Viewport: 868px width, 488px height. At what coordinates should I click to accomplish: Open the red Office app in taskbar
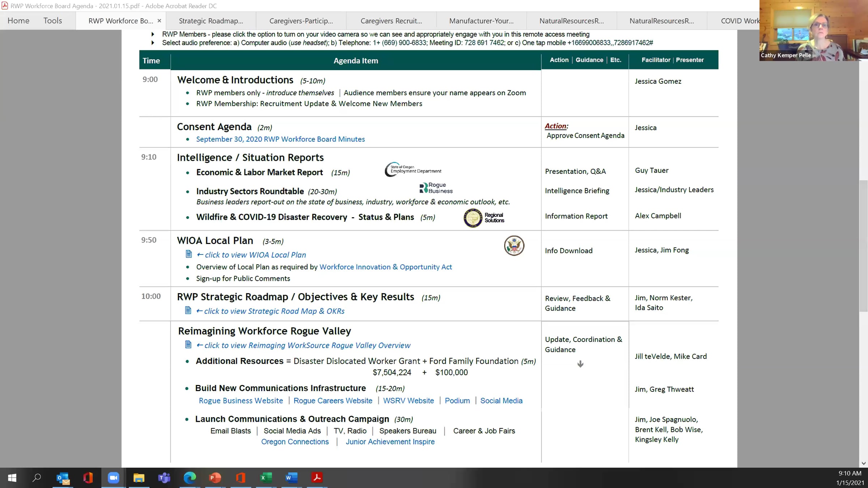(88, 478)
